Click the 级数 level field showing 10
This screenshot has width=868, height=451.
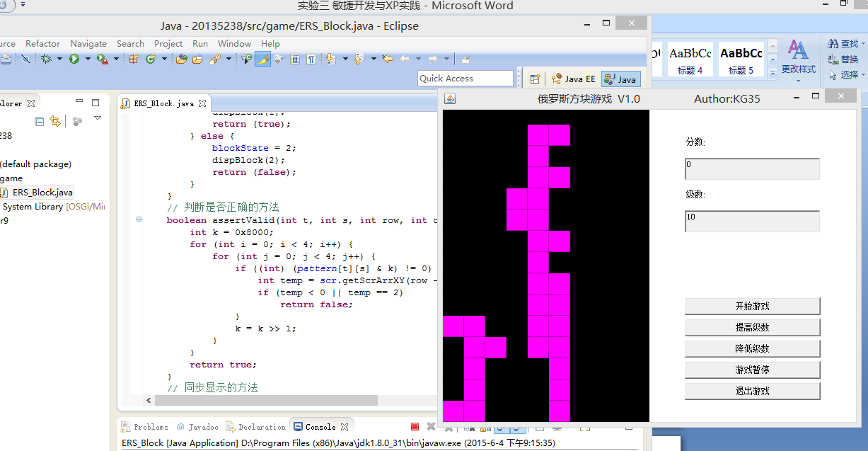coord(752,221)
